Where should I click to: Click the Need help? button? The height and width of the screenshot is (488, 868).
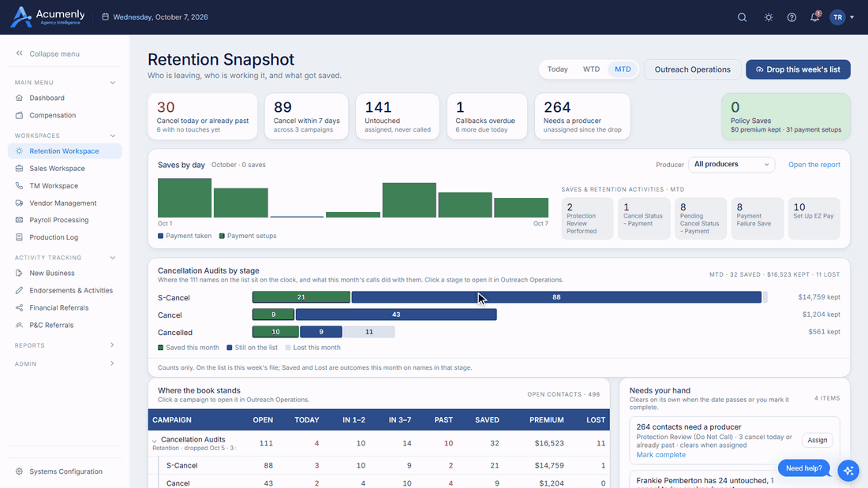pyautogui.click(x=804, y=468)
